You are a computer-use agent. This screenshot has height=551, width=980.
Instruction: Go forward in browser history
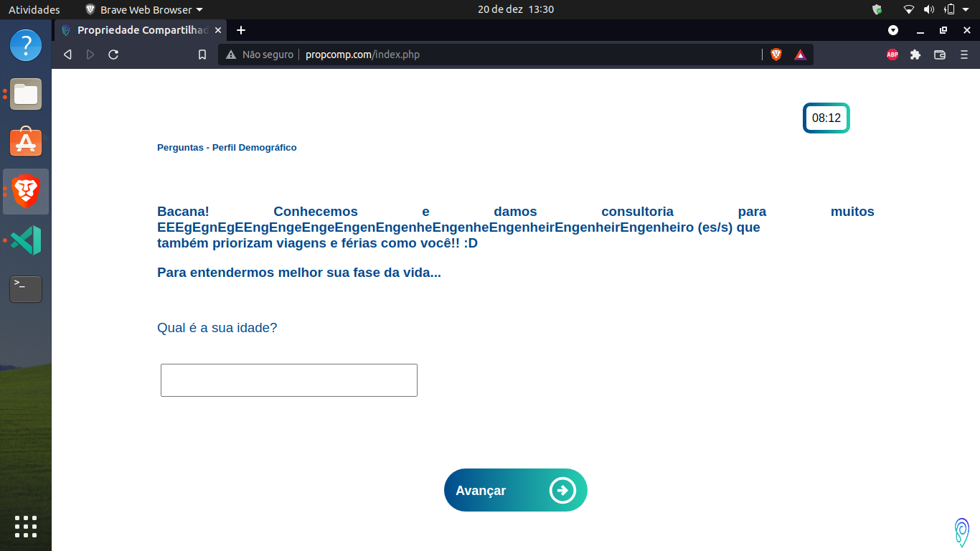click(90, 55)
